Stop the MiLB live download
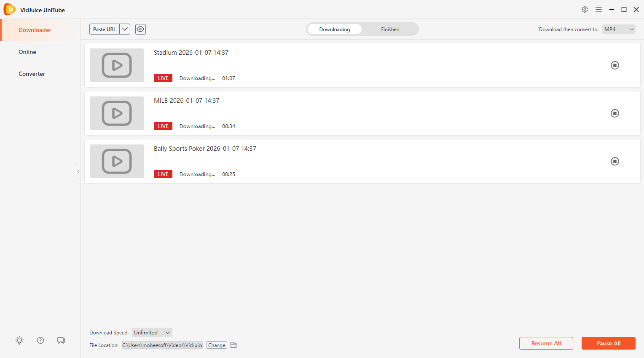The image size is (644, 358). point(615,113)
